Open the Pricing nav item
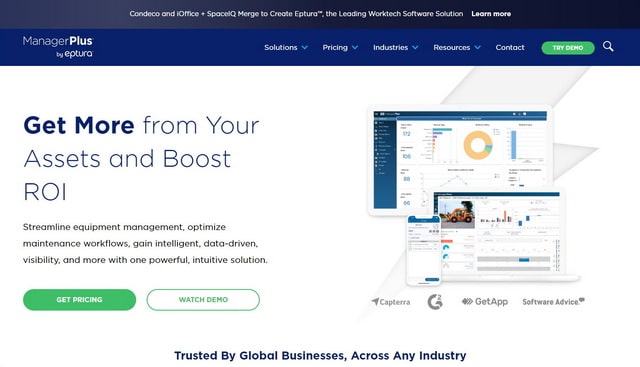Image resolution: width=640 pixels, height=367 pixels. (x=335, y=47)
